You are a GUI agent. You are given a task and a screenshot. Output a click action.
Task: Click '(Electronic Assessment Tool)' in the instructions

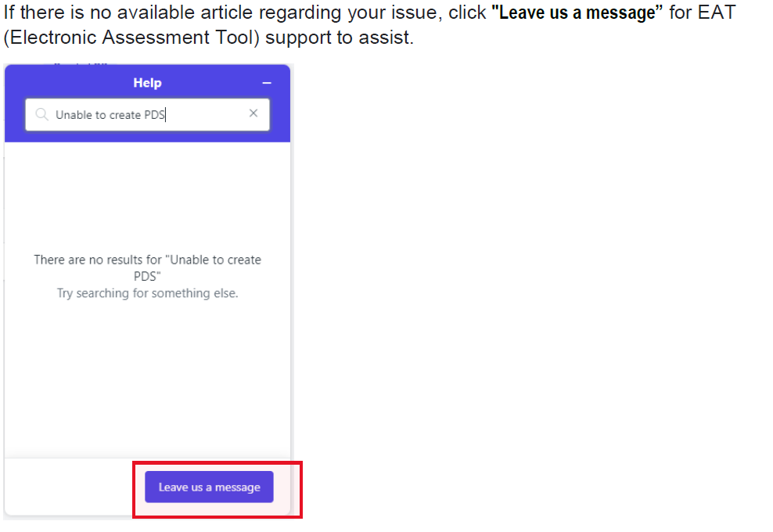131,38
